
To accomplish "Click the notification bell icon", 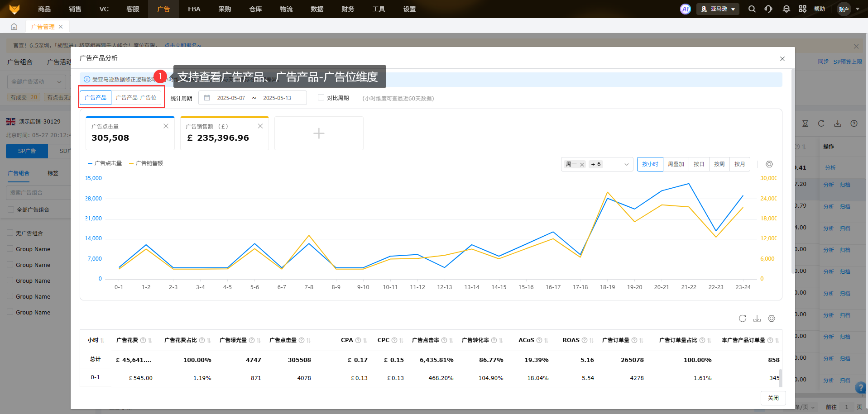I will point(786,9).
